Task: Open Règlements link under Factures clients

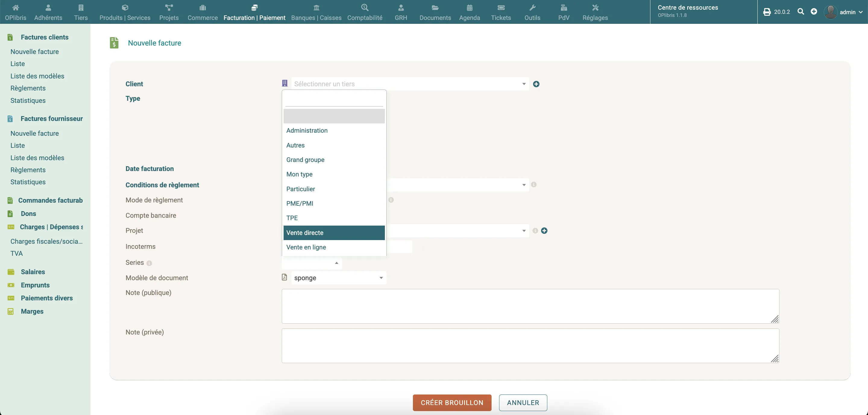Action: pyautogui.click(x=28, y=88)
